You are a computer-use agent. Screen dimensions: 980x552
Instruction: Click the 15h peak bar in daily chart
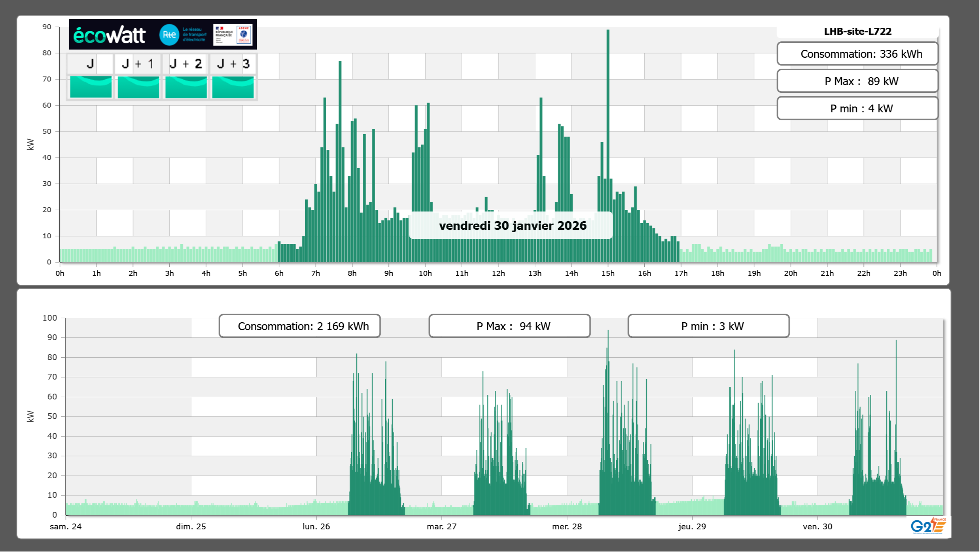[x=608, y=117]
